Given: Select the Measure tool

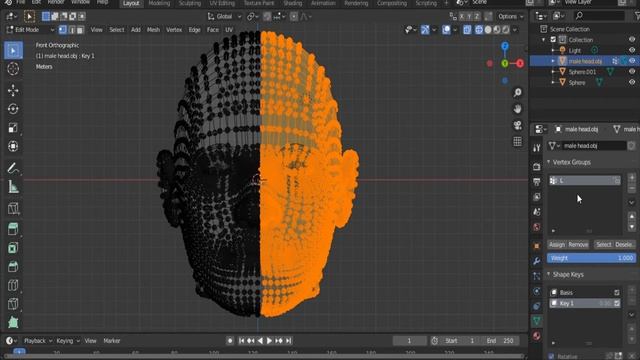Looking at the screenshot, I should tap(13, 187).
